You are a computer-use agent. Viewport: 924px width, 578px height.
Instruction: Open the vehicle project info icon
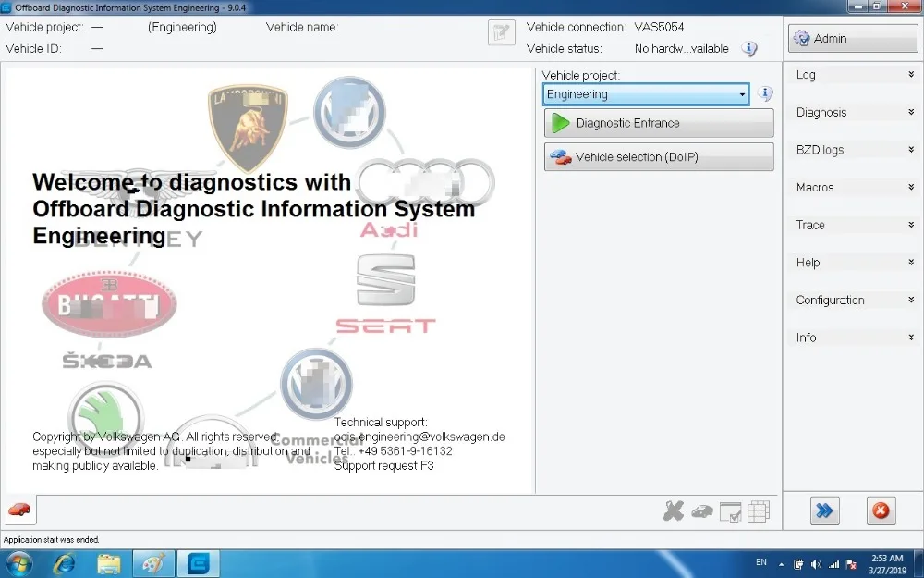coord(765,93)
